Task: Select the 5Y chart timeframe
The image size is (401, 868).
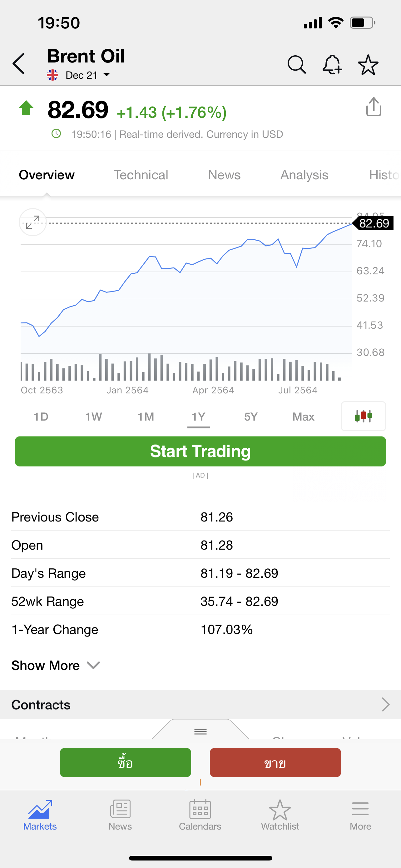Action: (251, 417)
